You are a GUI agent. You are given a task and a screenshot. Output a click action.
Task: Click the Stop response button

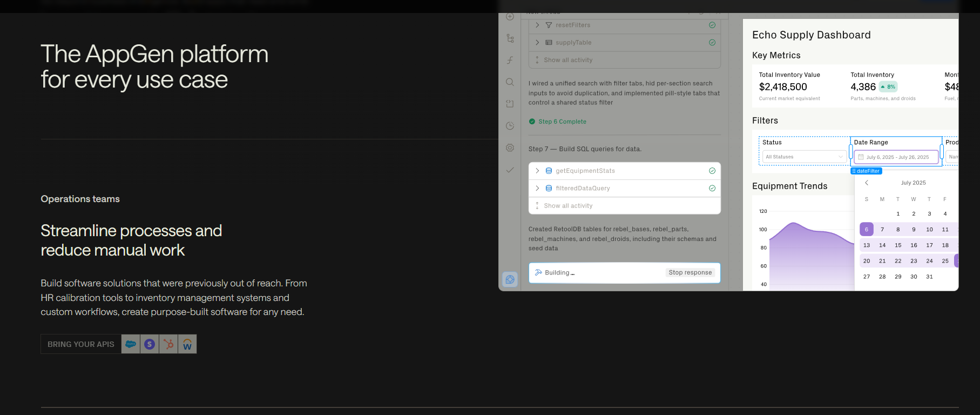tap(690, 273)
